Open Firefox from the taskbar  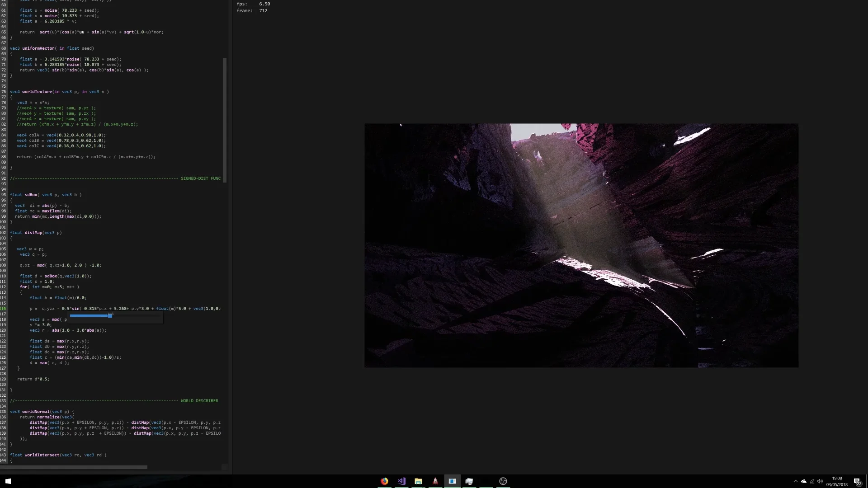(384, 481)
